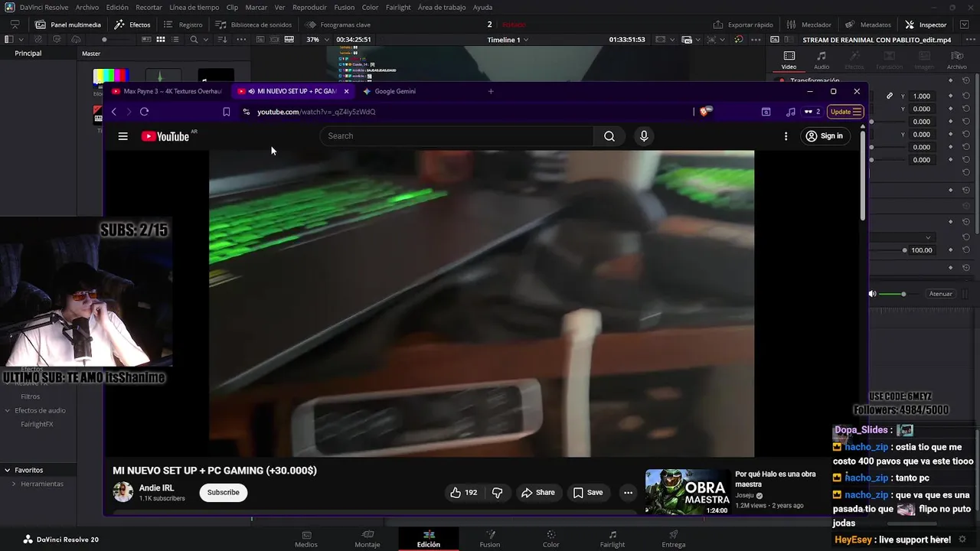This screenshot has width=980, height=551.
Task: Switch to the Montaje page
Action: coord(367,540)
